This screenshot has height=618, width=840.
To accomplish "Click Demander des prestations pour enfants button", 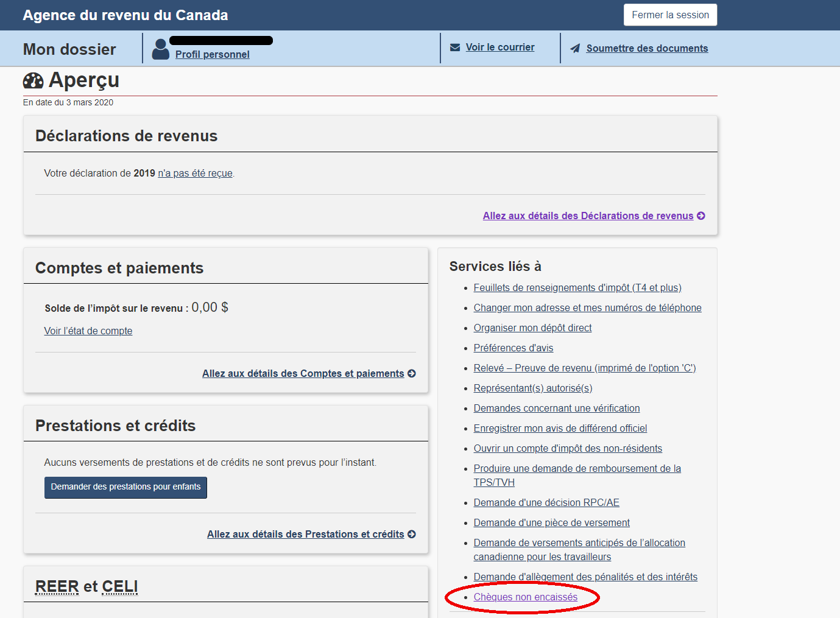I will click(x=125, y=487).
